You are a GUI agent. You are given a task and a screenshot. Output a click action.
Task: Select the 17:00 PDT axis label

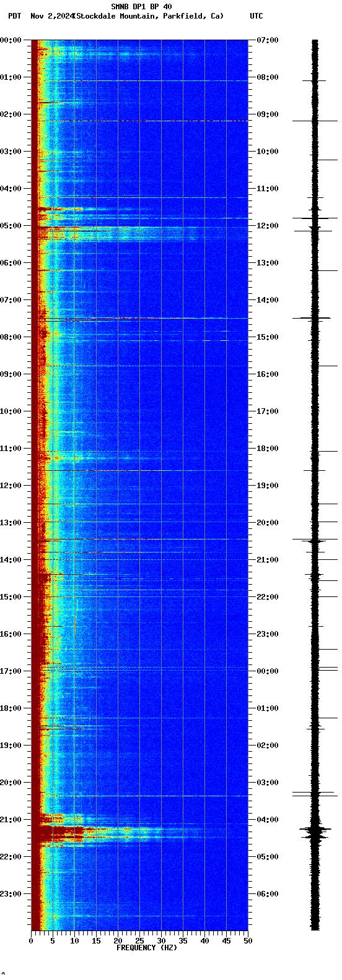pyautogui.click(x=11, y=671)
